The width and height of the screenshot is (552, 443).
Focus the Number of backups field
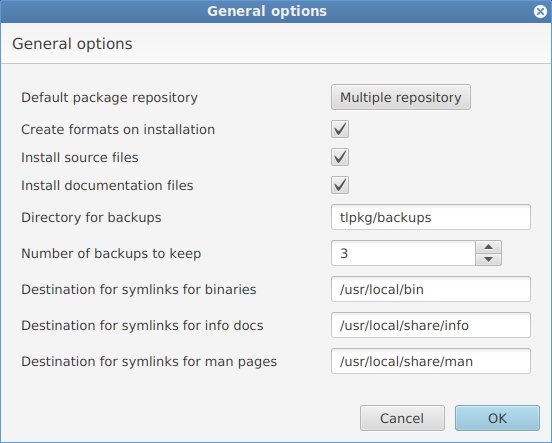click(x=403, y=253)
